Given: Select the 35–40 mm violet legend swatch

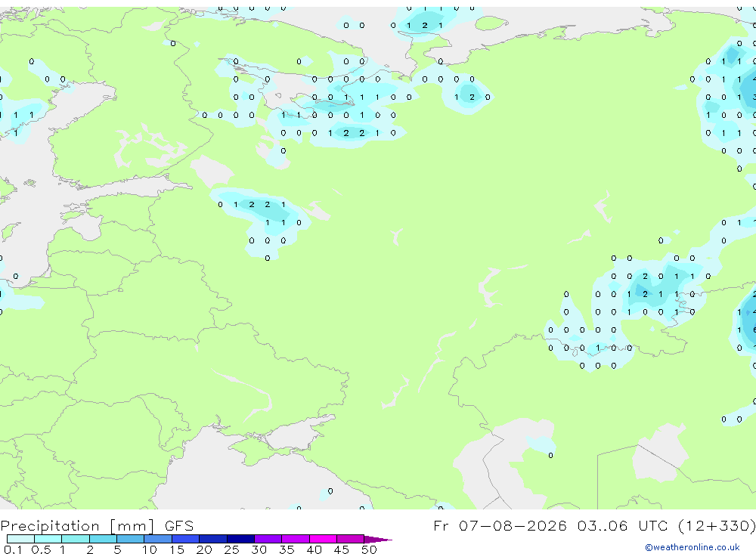Looking at the screenshot, I should (296, 539).
